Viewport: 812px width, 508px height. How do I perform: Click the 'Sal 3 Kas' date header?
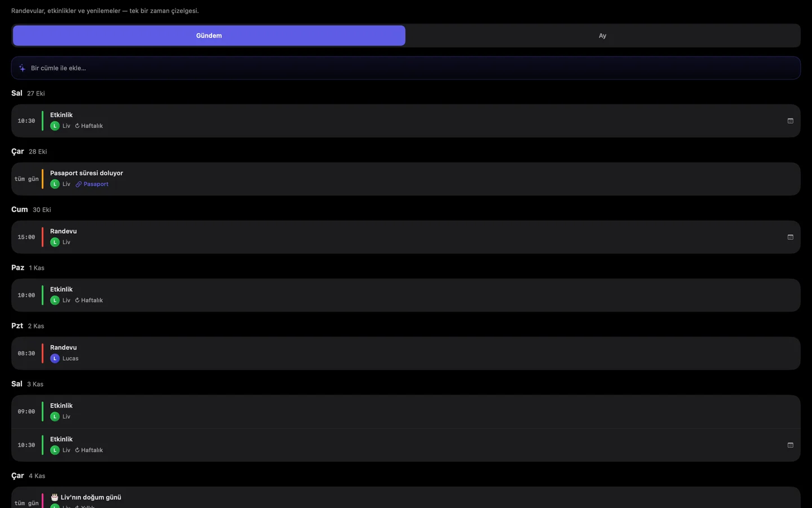[x=27, y=384]
